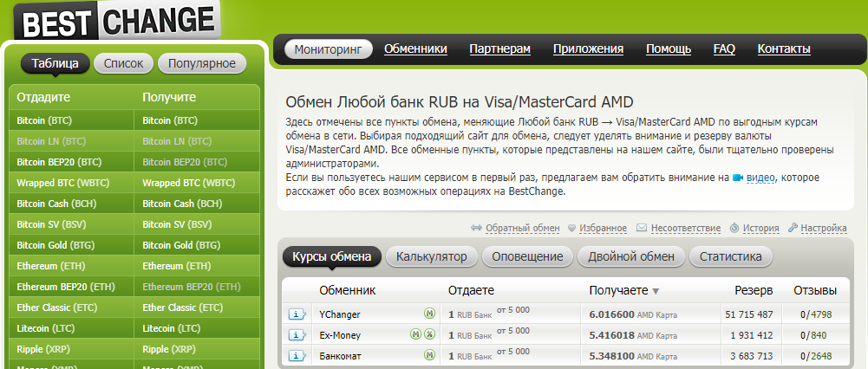Click the История link
The width and height of the screenshot is (868, 369).
pos(761,228)
